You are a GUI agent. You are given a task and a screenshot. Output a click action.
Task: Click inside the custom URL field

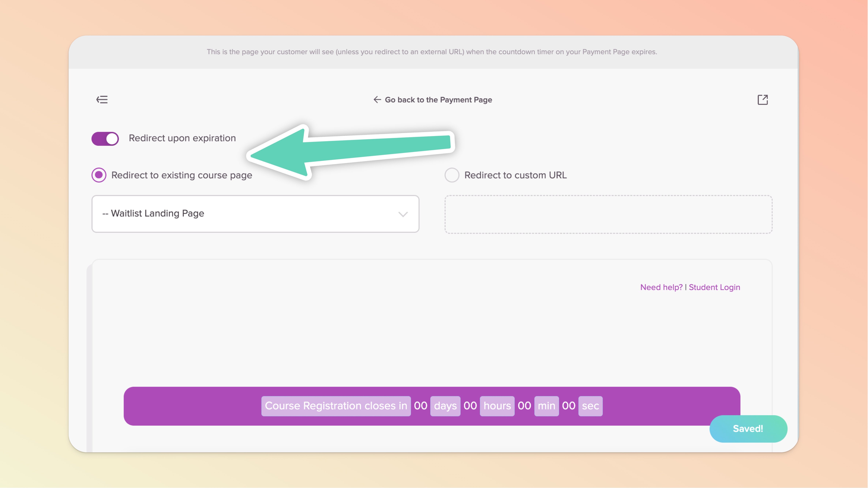608,215
